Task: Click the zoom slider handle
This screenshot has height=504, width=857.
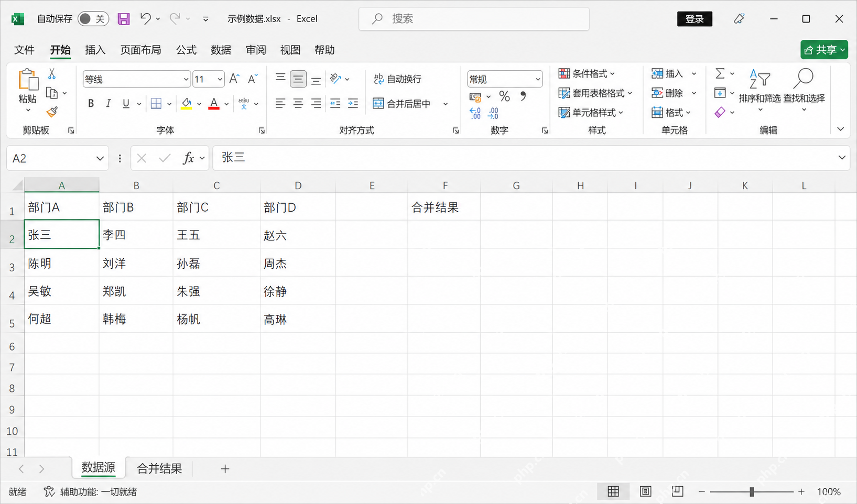Action: tap(752, 491)
